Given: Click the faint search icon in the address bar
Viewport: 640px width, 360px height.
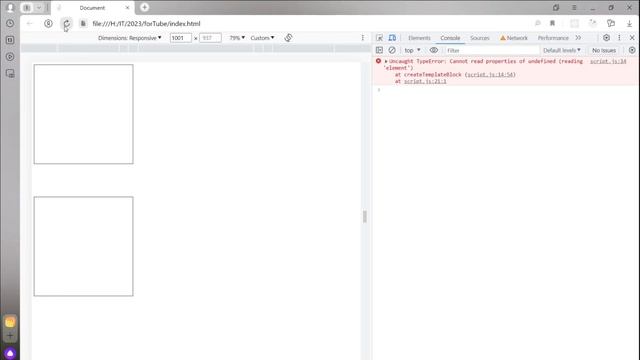Looking at the screenshot, I should tap(538, 24).
